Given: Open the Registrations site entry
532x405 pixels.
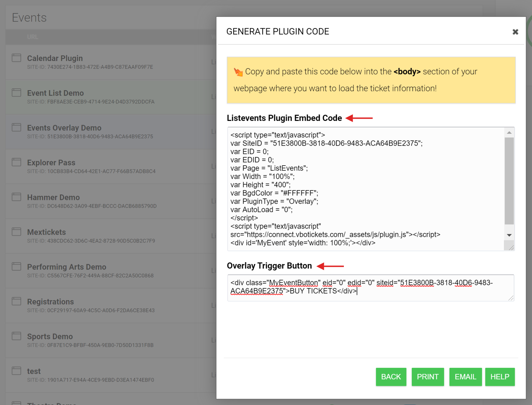Looking at the screenshot, I should pos(50,302).
